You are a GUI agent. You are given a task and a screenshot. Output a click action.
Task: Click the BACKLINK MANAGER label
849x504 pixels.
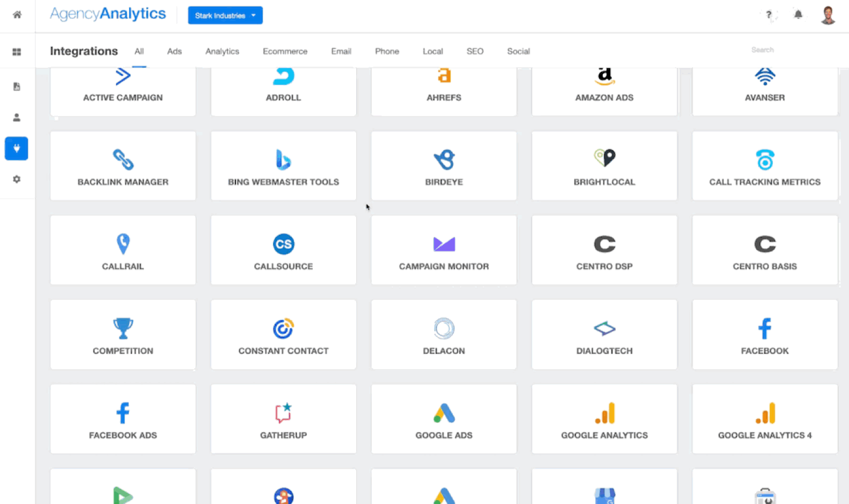click(123, 182)
